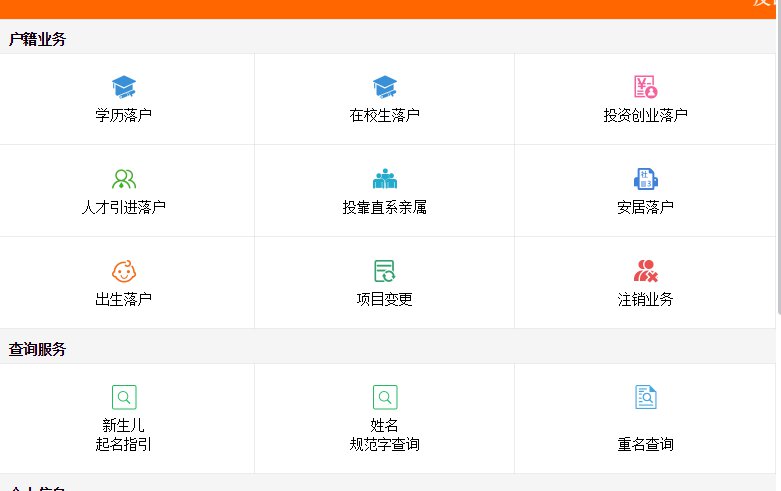Click the 在校生落户 graduation cap icon
This screenshot has height=491, width=781.
385,87
